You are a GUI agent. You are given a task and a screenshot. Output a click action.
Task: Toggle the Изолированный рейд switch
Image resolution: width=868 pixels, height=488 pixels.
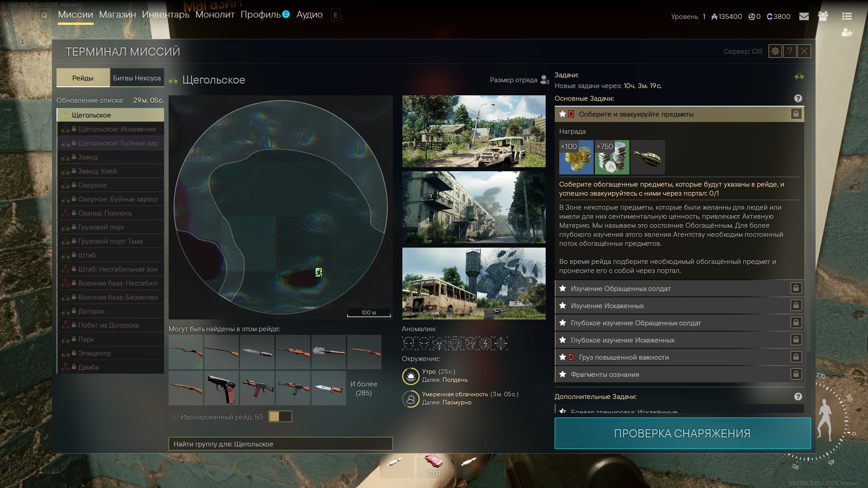[x=280, y=417]
